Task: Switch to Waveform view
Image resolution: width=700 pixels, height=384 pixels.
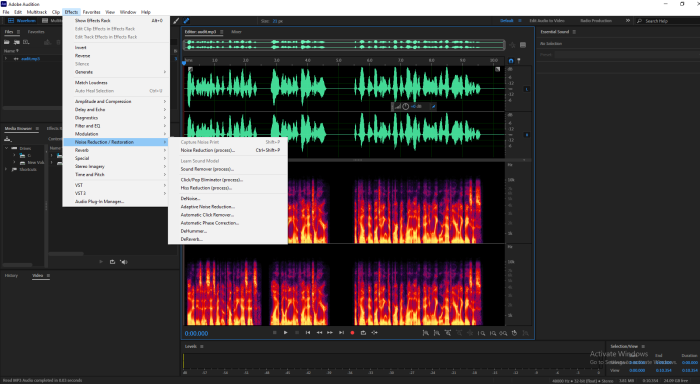Action: 22,21
